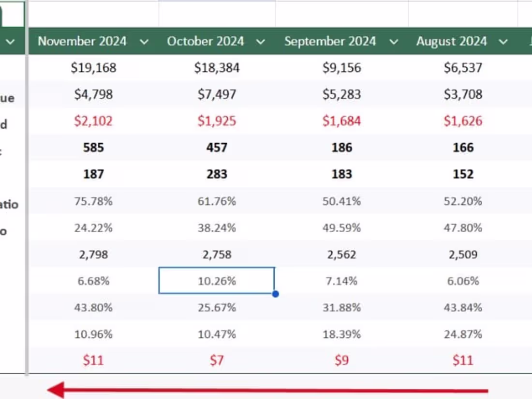
Task: Open the filter arrow left of November 2024
Action: pos(10,42)
